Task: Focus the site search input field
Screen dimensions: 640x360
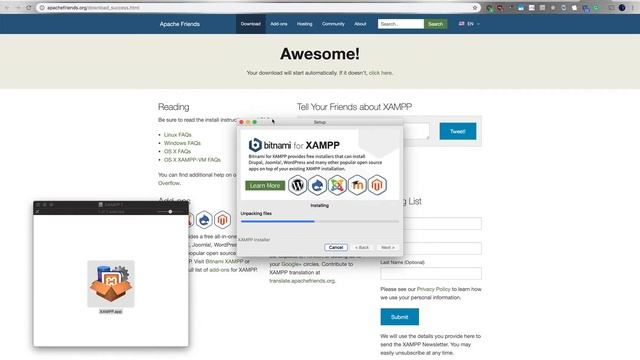Action: (x=401, y=24)
